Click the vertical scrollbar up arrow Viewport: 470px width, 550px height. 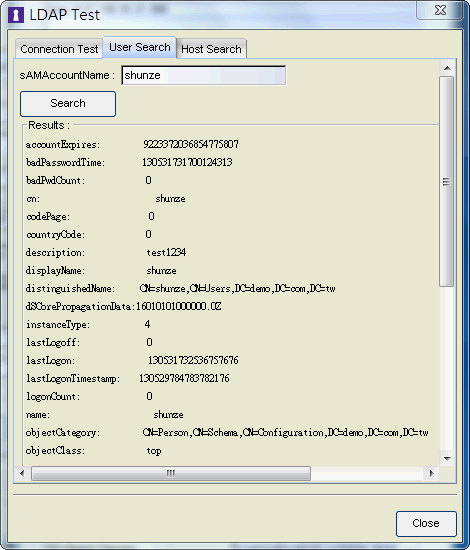pyautogui.click(x=447, y=68)
